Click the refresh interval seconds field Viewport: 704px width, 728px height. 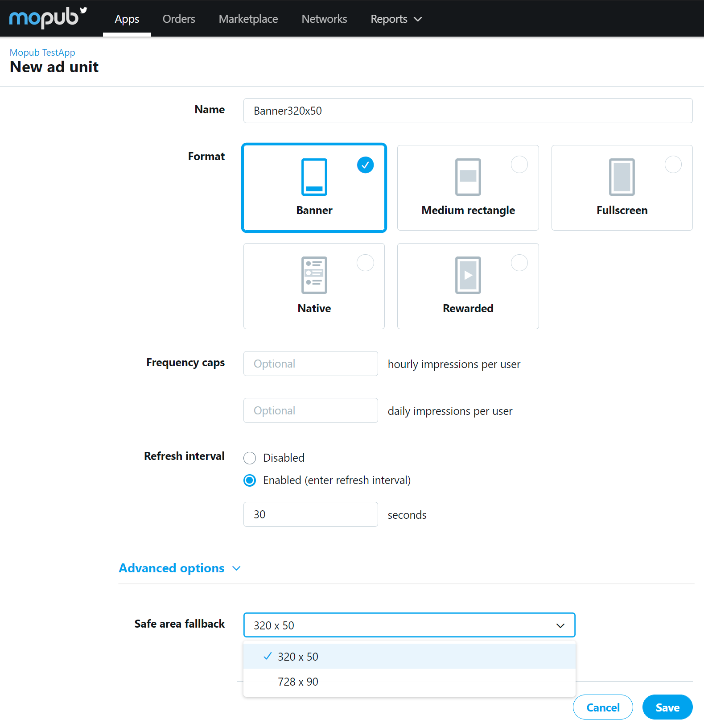[311, 514]
